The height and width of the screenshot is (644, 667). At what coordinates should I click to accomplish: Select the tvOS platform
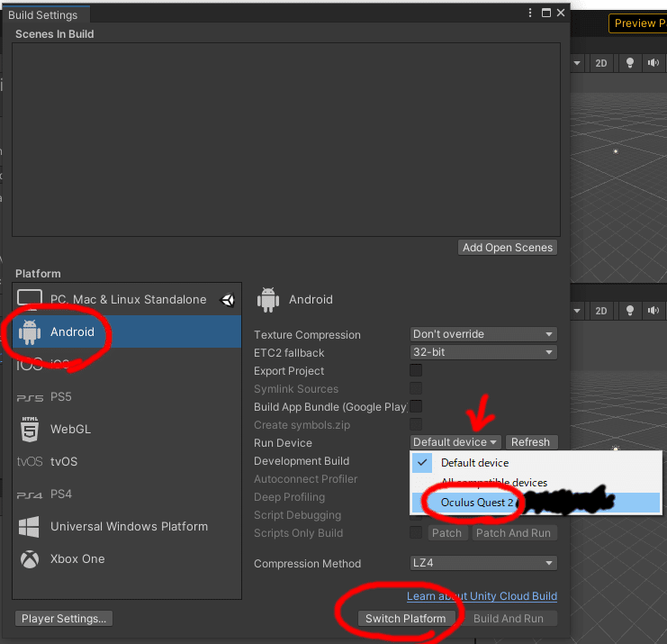pyautogui.click(x=127, y=461)
